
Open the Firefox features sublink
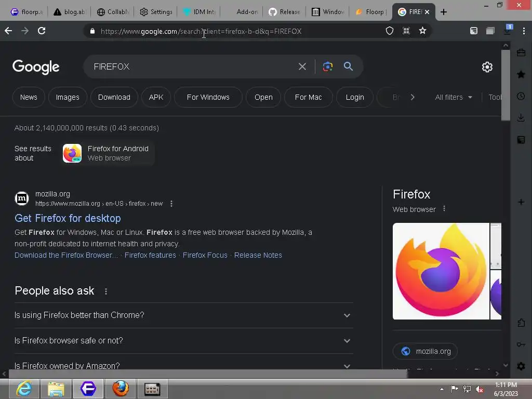point(150,255)
